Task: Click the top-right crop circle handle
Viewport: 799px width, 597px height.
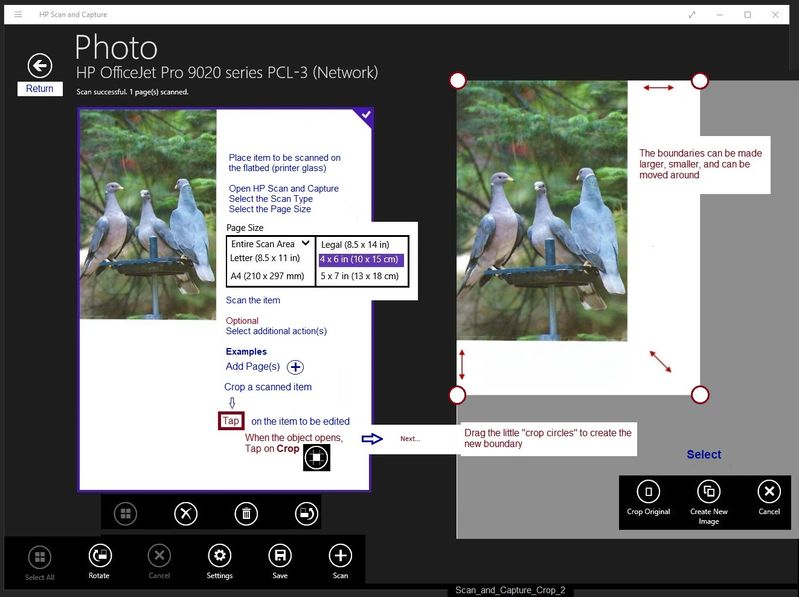Action: pos(700,80)
